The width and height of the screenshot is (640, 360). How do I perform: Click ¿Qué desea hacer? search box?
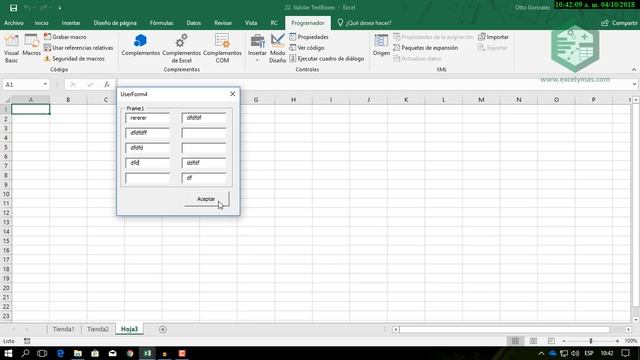coord(364,23)
